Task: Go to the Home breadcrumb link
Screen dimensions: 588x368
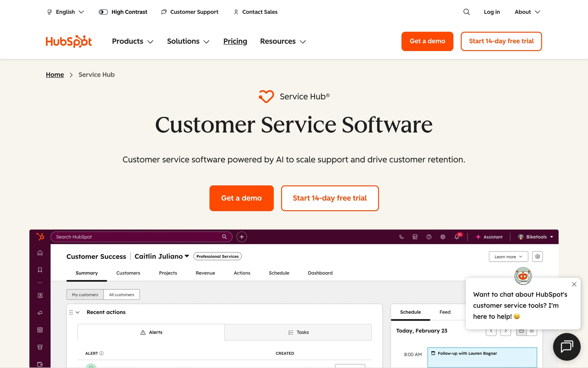Action: (55, 75)
